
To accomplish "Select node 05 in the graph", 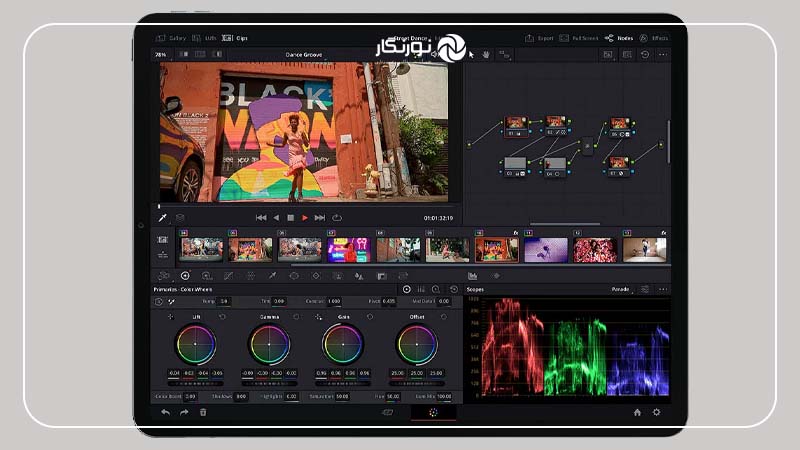I will [620, 128].
